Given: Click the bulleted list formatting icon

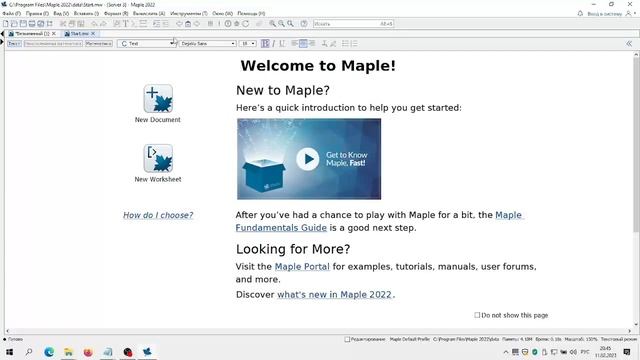Looking at the screenshot, I should tap(345, 43).
